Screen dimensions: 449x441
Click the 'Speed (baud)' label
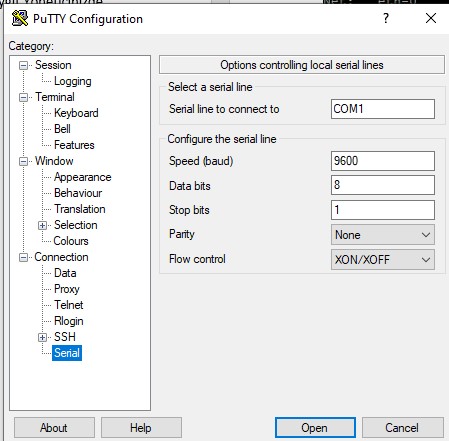click(201, 161)
